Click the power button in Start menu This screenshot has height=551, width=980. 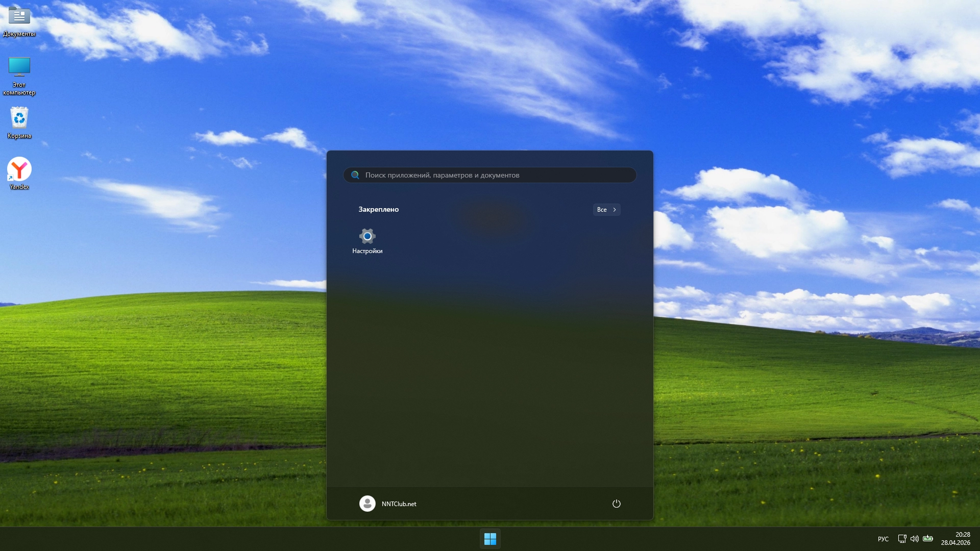tap(616, 504)
